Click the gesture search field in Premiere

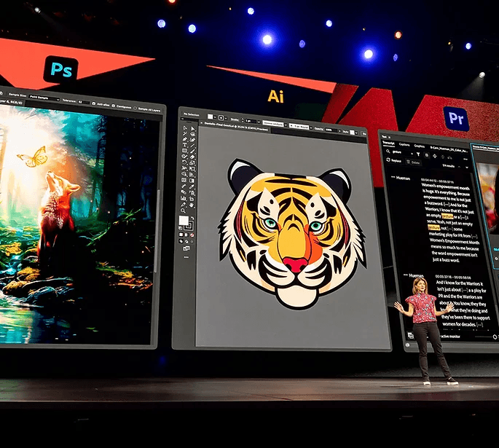pos(400,152)
